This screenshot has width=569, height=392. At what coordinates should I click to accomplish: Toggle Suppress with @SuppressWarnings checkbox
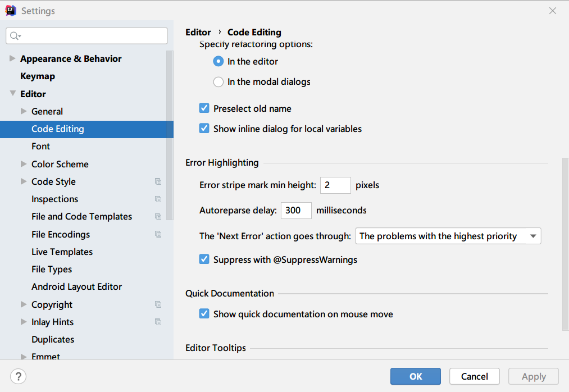pyautogui.click(x=204, y=259)
